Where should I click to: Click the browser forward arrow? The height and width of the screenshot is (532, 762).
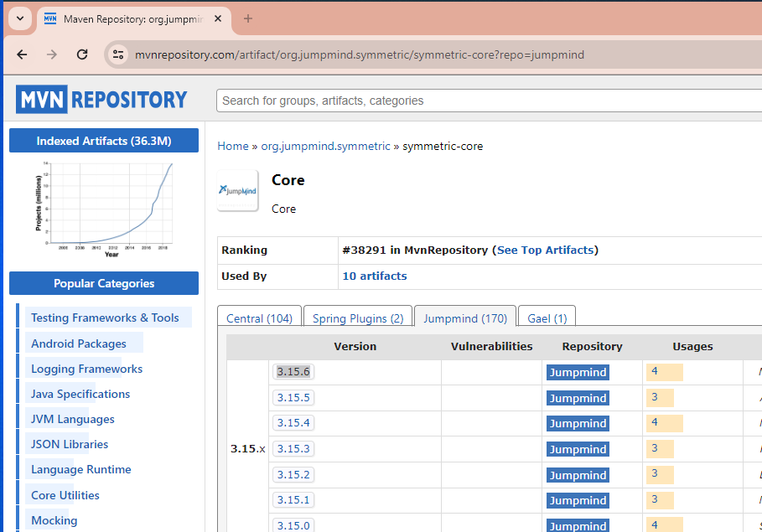pos(51,54)
